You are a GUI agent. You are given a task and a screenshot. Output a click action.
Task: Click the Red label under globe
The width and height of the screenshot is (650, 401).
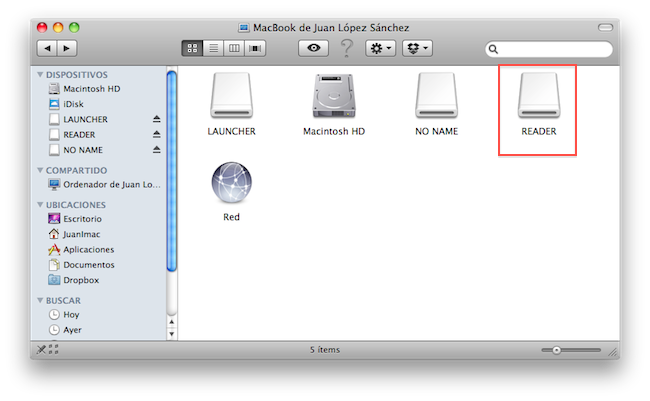click(x=231, y=217)
